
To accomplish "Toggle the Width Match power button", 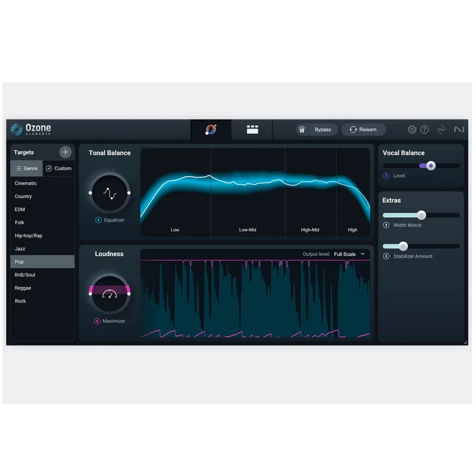I will pos(386,225).
